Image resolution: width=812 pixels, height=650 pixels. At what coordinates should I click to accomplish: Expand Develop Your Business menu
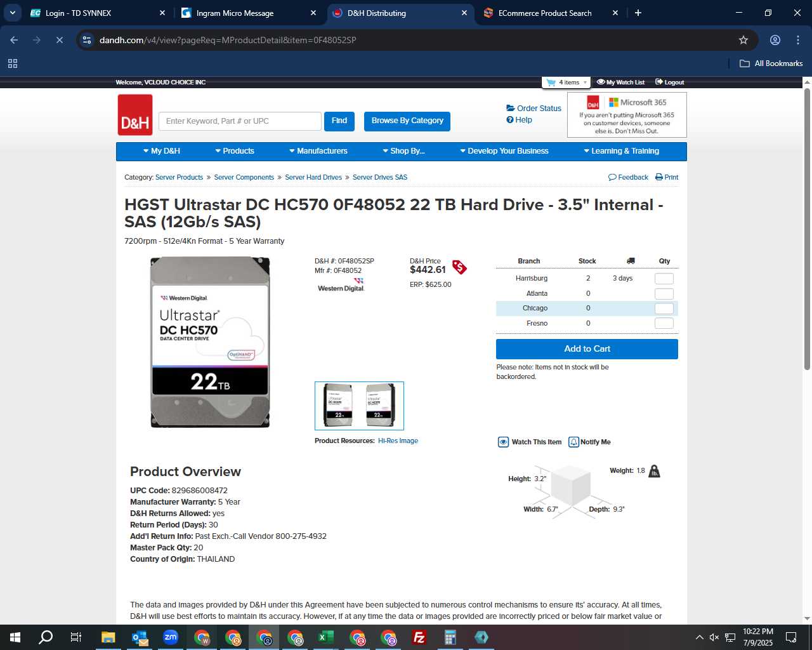click(x=504, y=151)
